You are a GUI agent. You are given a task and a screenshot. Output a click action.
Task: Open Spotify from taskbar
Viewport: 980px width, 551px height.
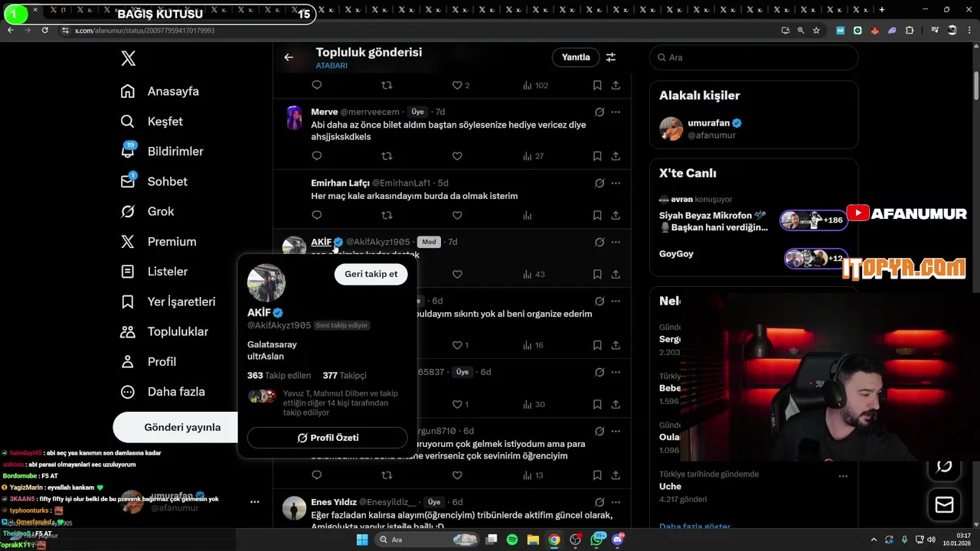click(x=512, y=540)
